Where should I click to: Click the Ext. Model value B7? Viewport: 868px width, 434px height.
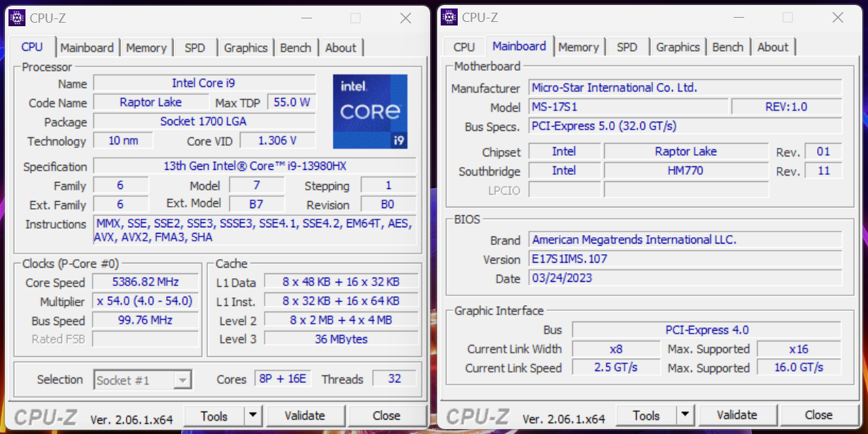[257, 204]
